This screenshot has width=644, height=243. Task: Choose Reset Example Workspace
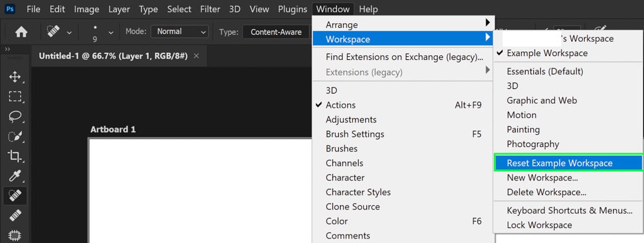coord(569,163)
